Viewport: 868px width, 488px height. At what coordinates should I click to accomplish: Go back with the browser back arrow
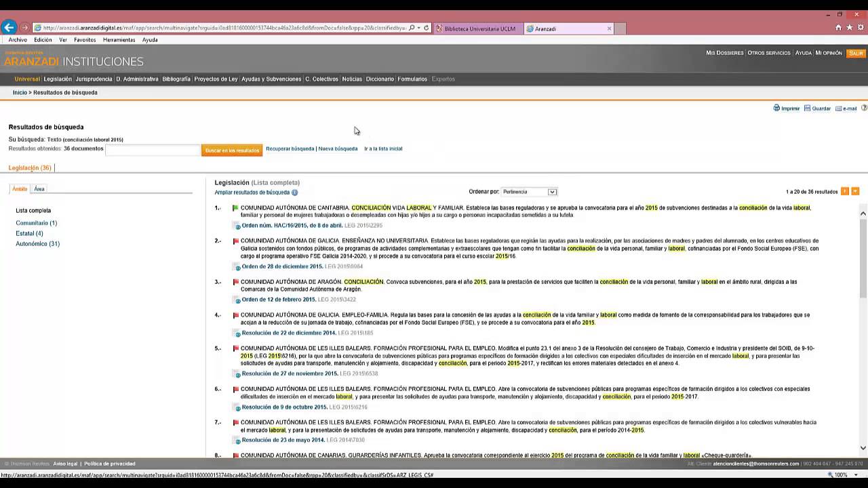pyautogui.click(x=9, y=28)
